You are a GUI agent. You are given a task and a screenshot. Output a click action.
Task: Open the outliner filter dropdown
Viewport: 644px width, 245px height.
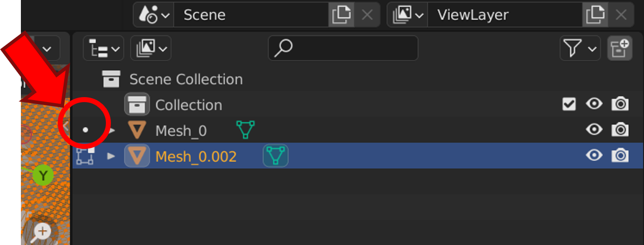[x=580, y=49]
